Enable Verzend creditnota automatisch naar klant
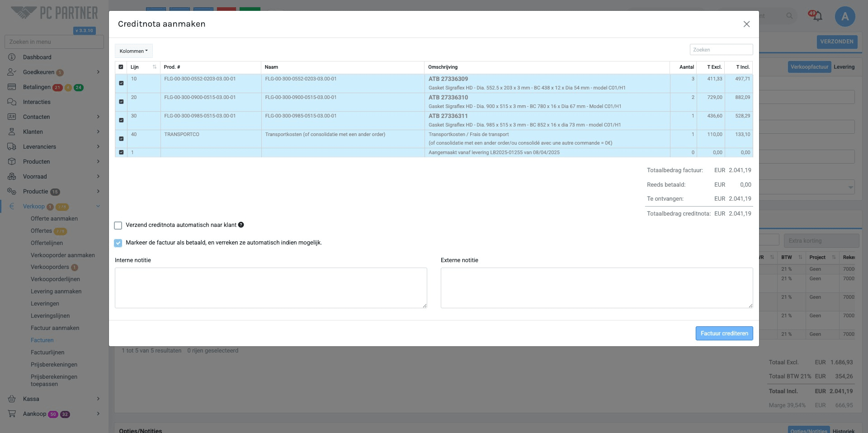 click(x=118, y=225)
